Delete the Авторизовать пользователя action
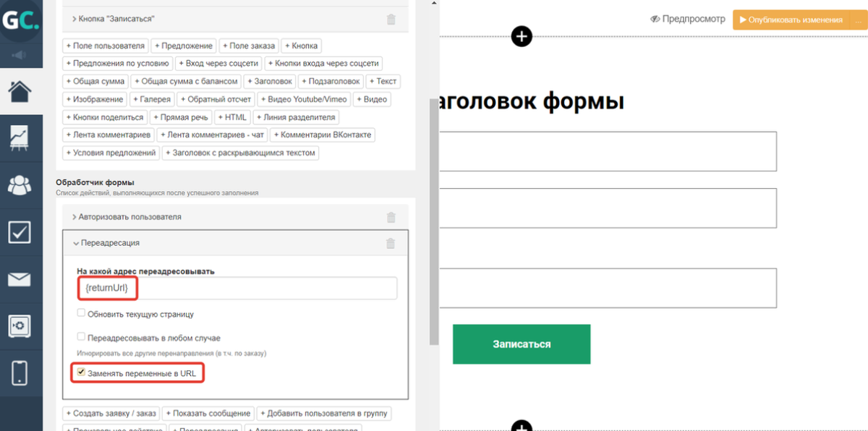This screenshot has height=431, width=868. [x=391, y=217]
